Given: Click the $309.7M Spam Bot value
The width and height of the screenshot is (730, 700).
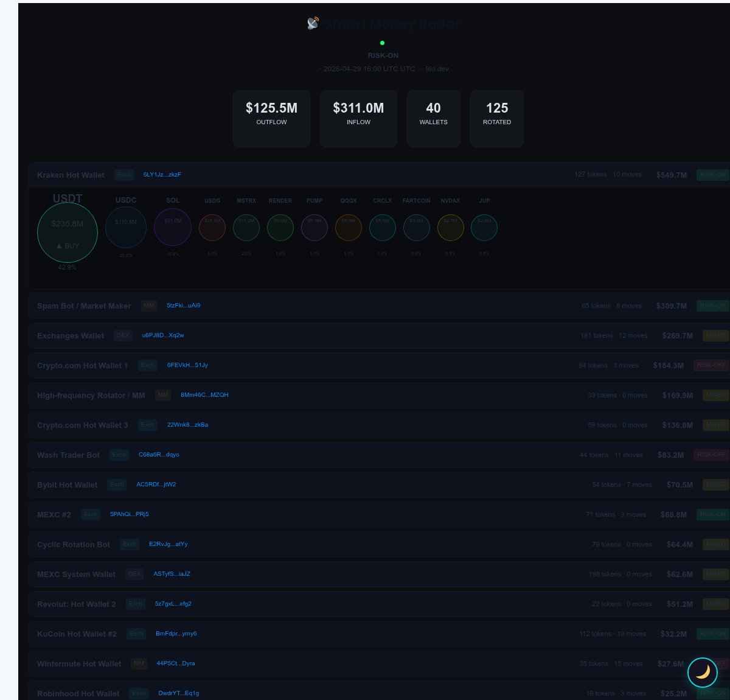Looking at the screenshot, I should 672,306.
